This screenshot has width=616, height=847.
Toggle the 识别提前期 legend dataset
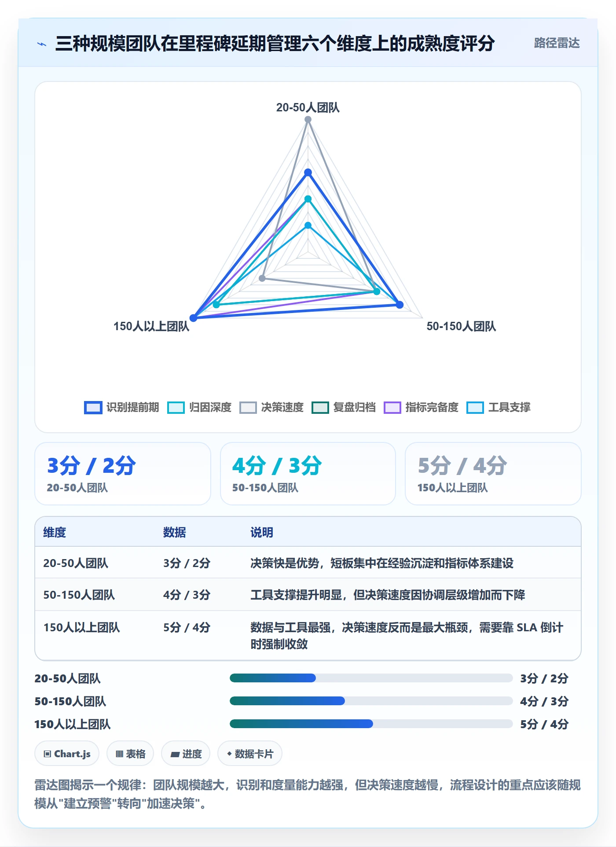[x=122, y=407]
